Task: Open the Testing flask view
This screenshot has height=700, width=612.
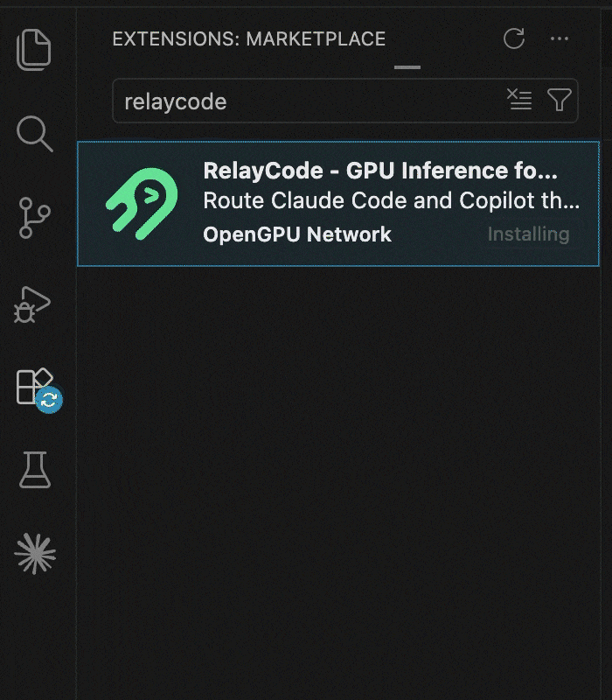Action: pyautogui.click(x=35, y=470)
